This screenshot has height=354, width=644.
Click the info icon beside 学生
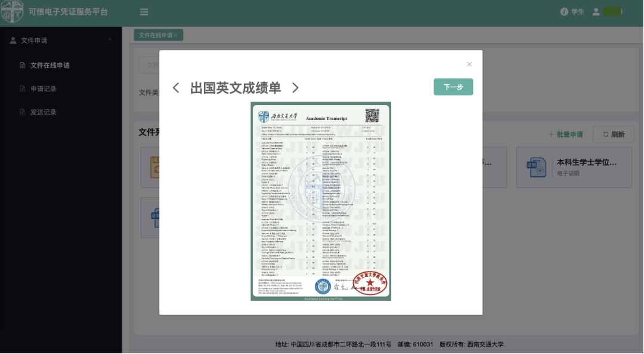564,12
